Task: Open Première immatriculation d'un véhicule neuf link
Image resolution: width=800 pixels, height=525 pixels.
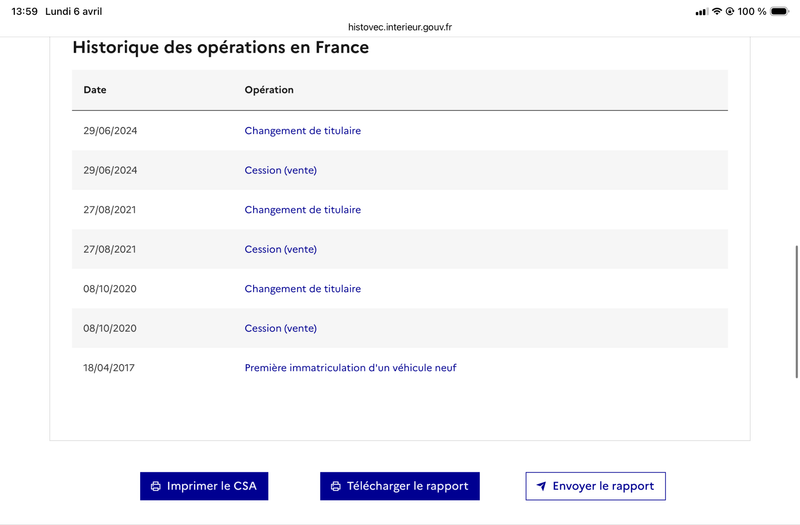Action: (x=350, y=368)
